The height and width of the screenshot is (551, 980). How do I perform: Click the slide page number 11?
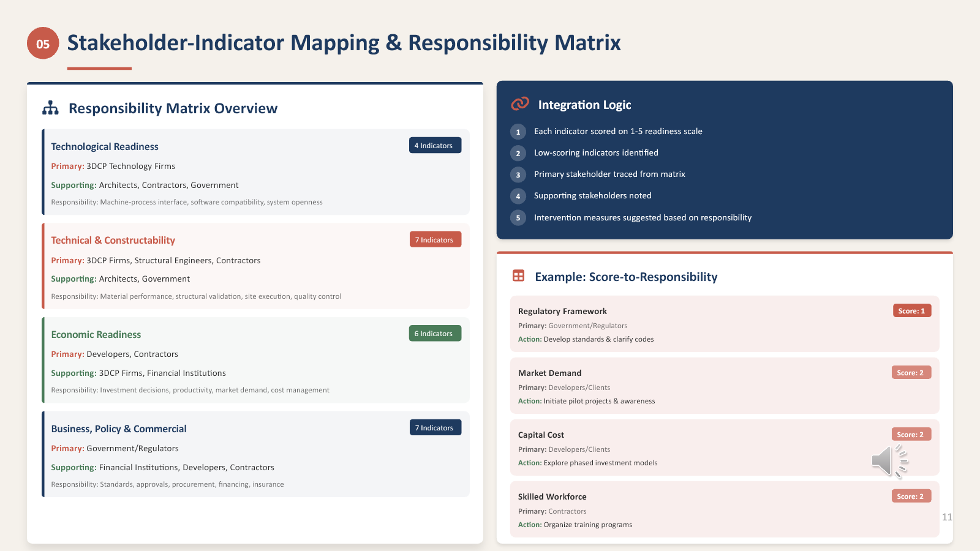point(947,517)
